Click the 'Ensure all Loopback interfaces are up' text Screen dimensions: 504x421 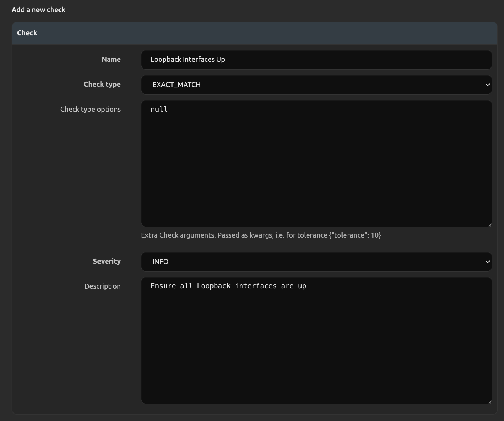(x=228, y=286)
